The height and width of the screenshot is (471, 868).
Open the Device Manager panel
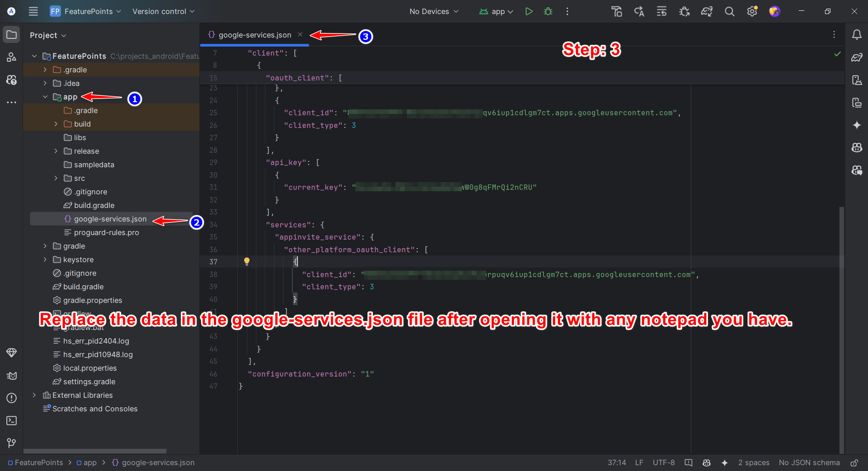click(x=857, y=80)
